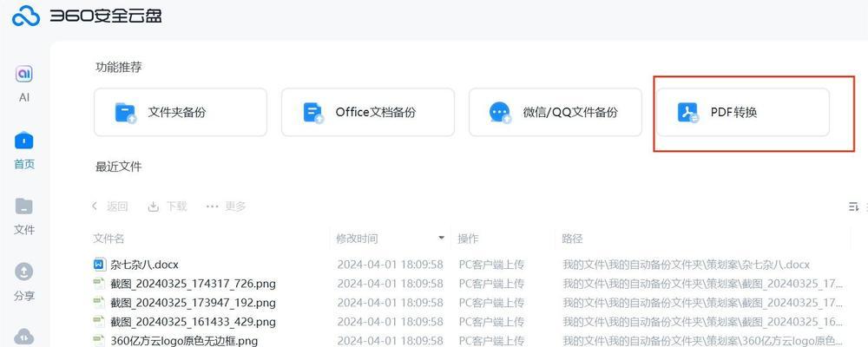Viewport: 868px width, 347px height.
Task: Click PC客户端上传 in the 360亿方云logo原色无边框.png row
Action: (x=491, y=340)
